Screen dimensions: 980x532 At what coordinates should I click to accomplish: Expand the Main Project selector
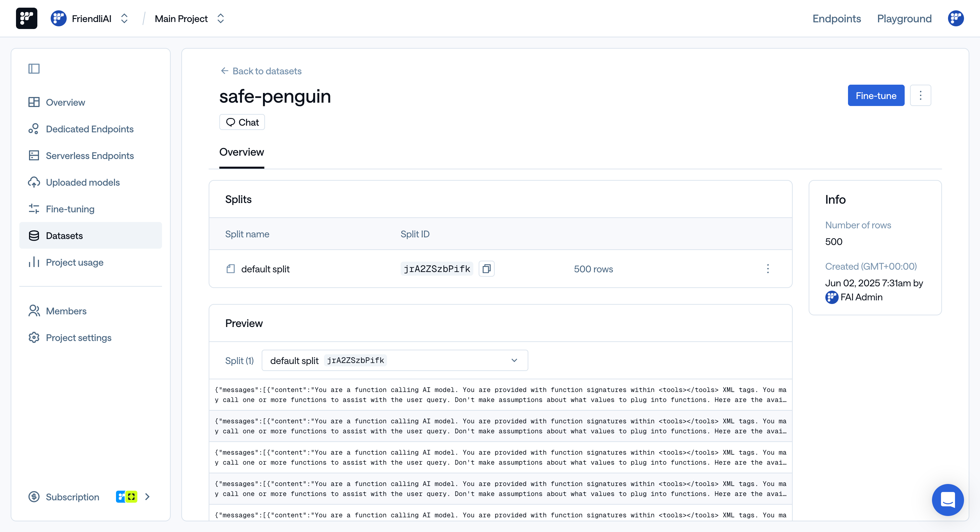(221, 18)
